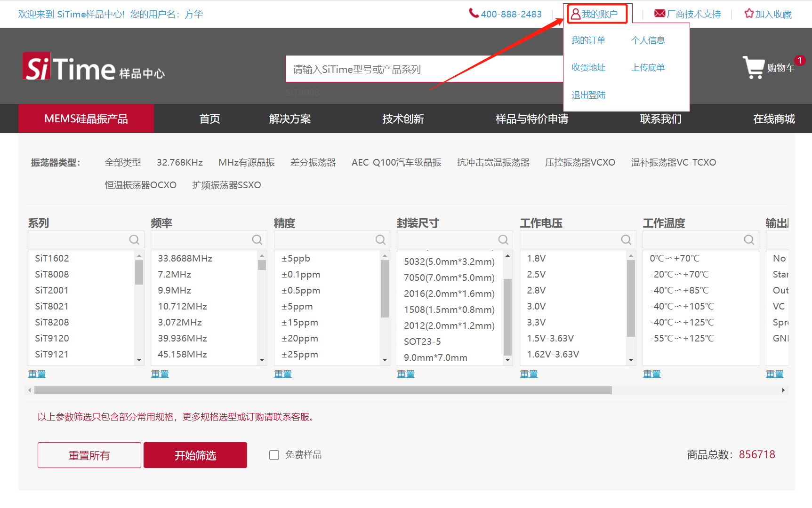
Task: Select ±0.1ppm in 精度 list
Action: 301,274
